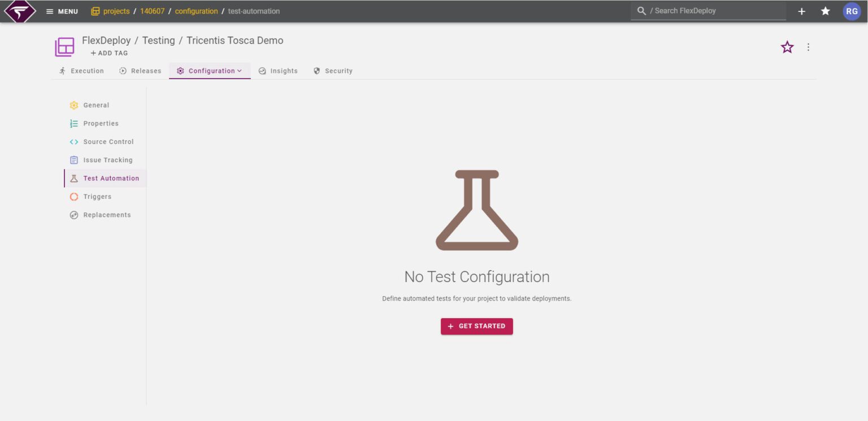
Task: Click the GET STARTED button
Action: 476,326
